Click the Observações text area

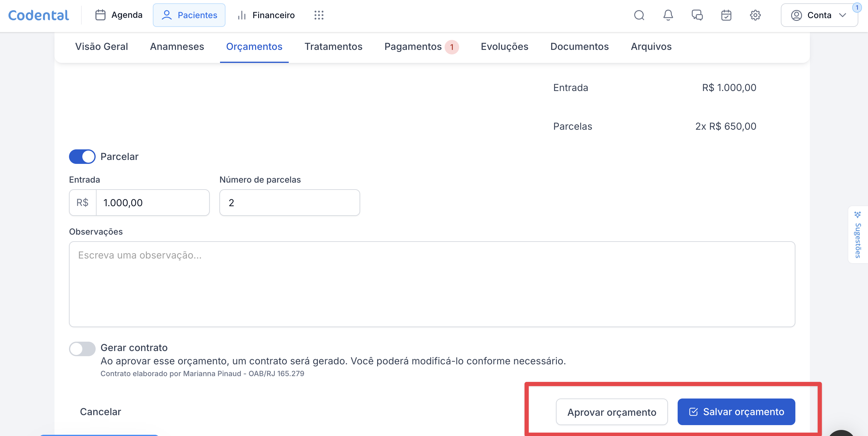tap(432, 284)
